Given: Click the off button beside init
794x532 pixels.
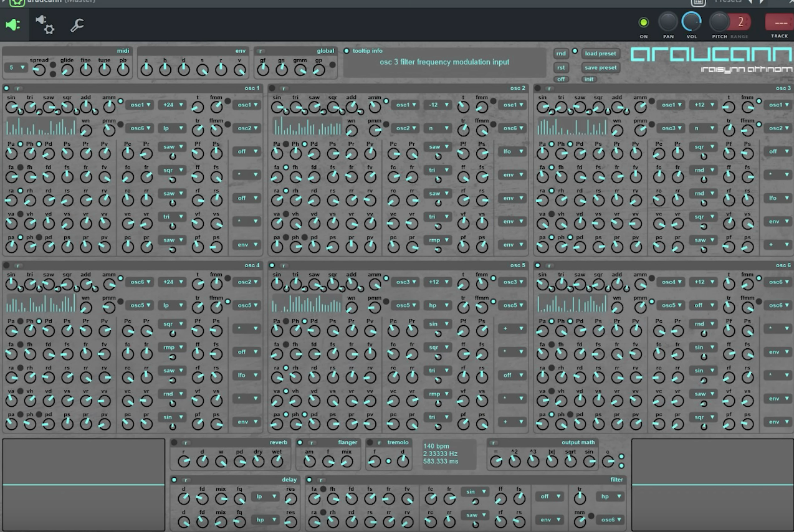Looking at the screenshot, I should (x=562, y=79).
